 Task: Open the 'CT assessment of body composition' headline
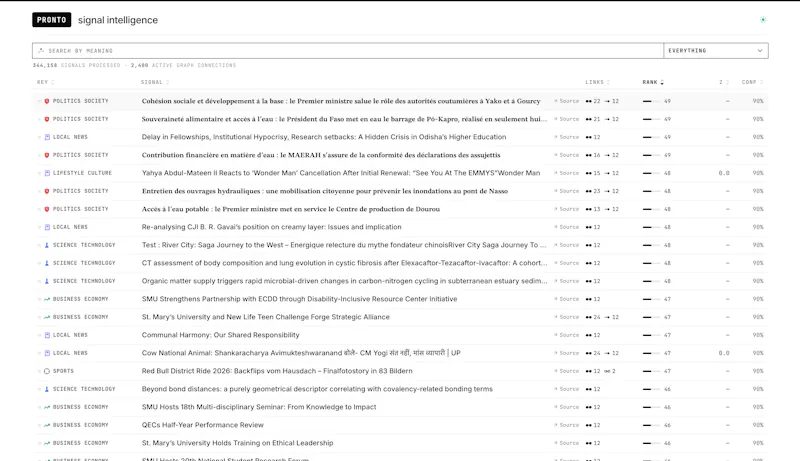tap(344, 263)
